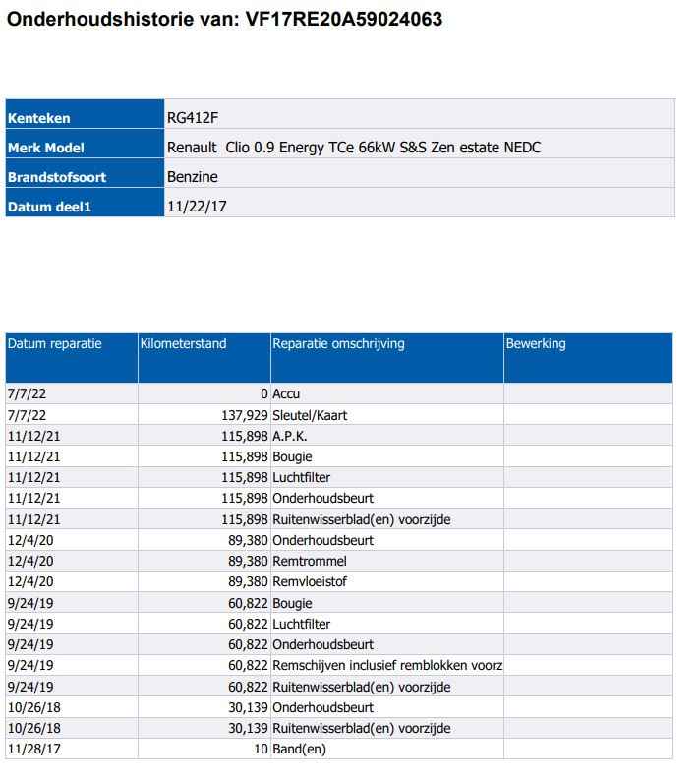This screenshot has height=783, width=700.
Task: Click the mileage value '137,929'
Action: tap(245, 415)
